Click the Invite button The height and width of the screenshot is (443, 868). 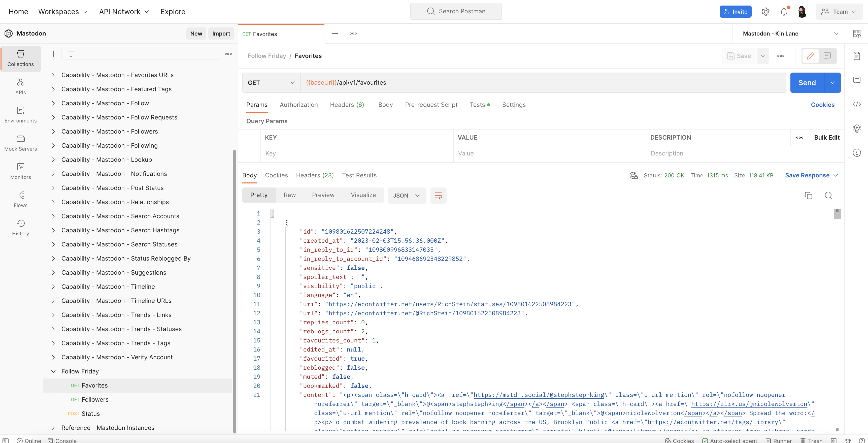point(735,11)
